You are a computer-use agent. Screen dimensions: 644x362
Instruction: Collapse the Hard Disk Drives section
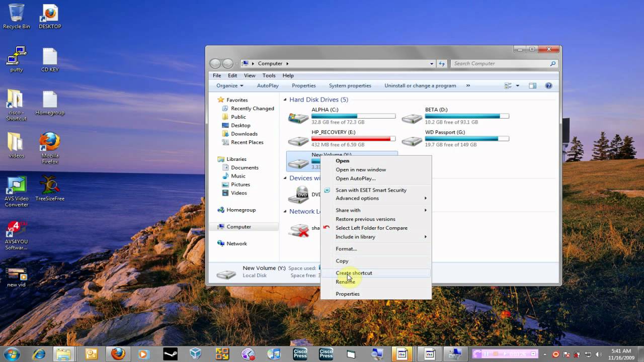pyautogui.click(x=285, y=100)
